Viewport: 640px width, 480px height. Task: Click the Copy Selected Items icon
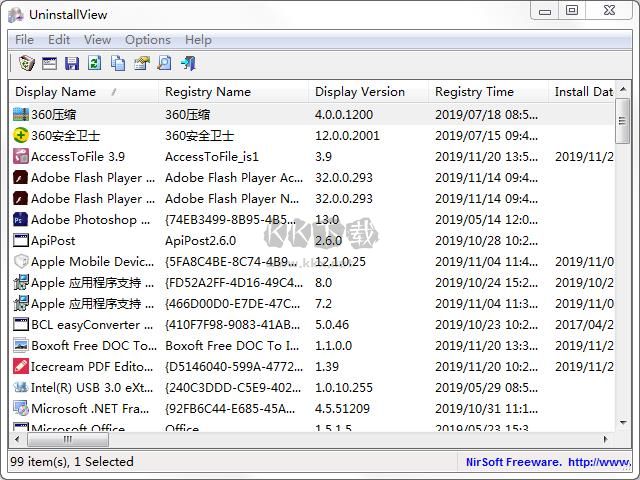(x=118, y=63)
